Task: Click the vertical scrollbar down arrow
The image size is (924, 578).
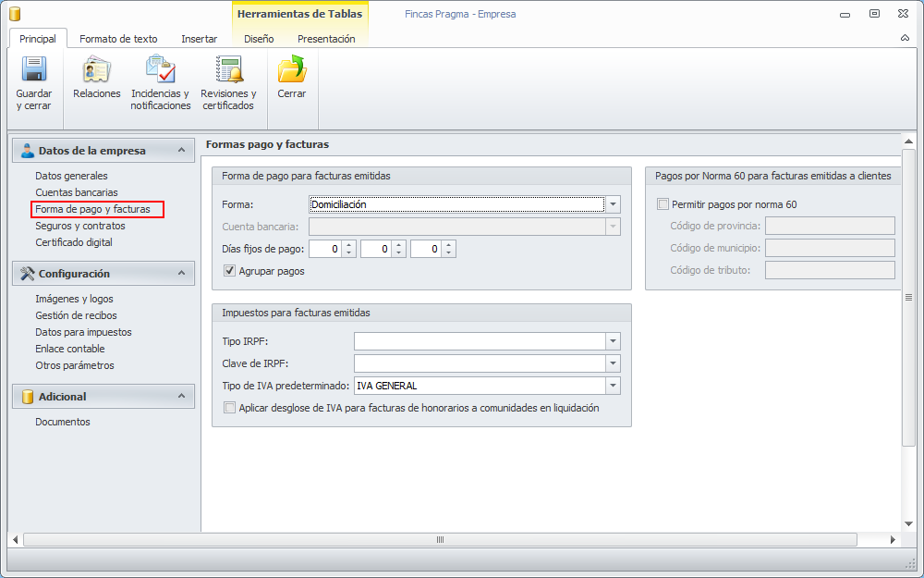Action: [908, 523]
